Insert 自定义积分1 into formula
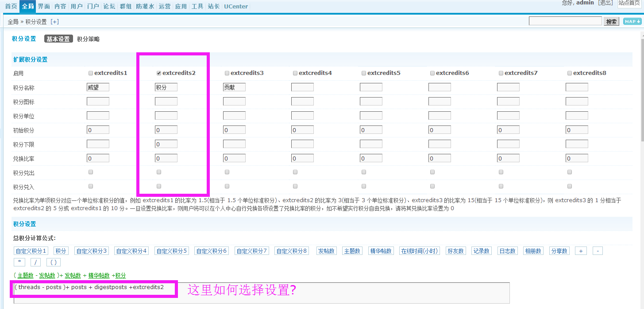644x309 pixels. click(x=31, y=251)
